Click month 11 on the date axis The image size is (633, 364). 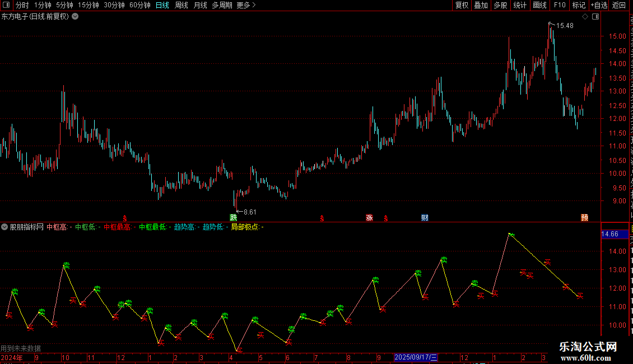91,357
